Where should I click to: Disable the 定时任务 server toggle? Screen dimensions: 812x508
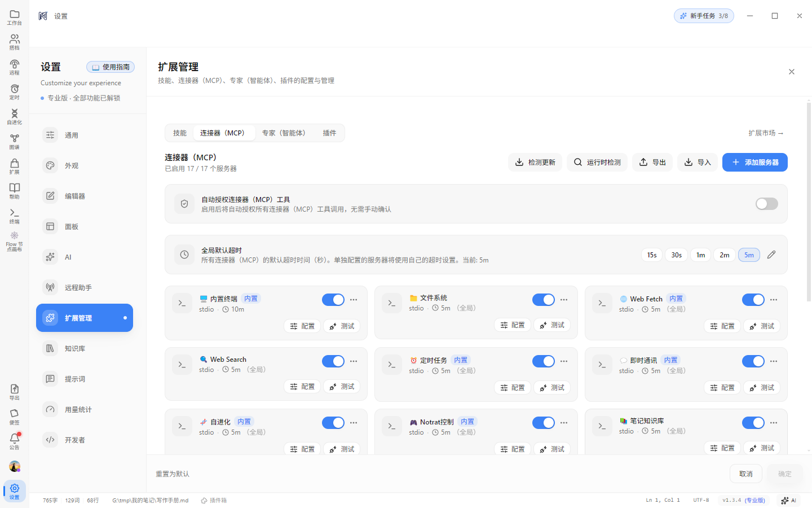click(x=544, y=361)
